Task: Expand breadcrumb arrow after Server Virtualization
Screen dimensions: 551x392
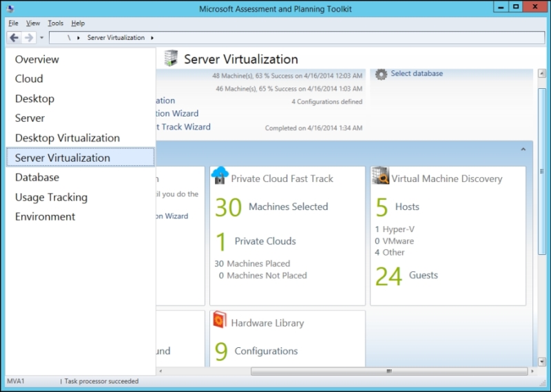Action: pyautogui.click(x=152, y=38)
